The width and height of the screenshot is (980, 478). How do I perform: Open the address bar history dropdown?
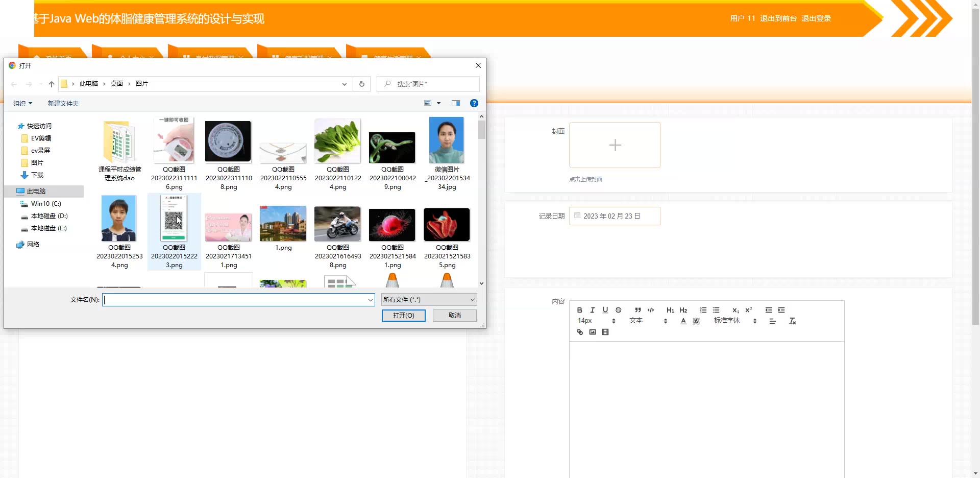click(345, 84)
